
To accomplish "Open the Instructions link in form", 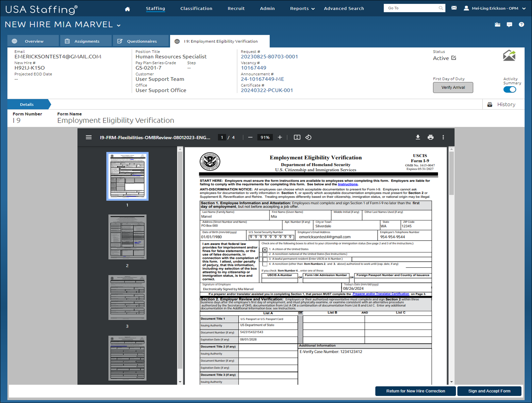I will (348, 184).
